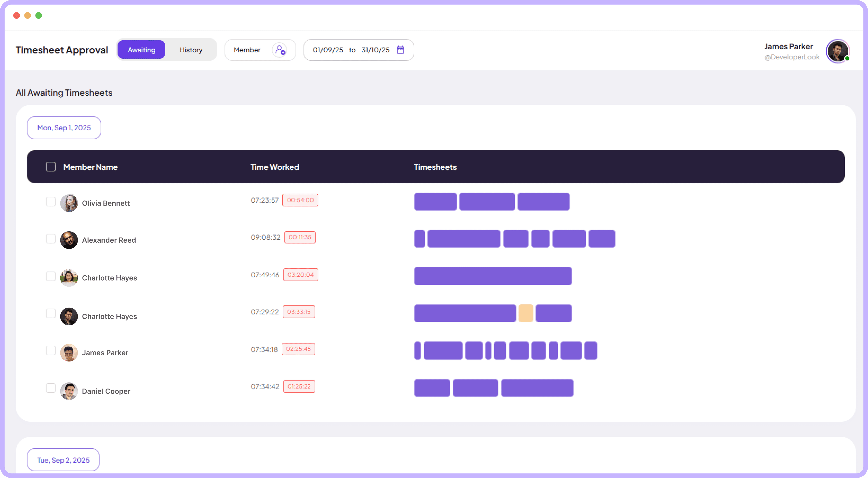868x478 pixels.
Task: Click Olivia Bennett's profile picture
Action: [x=69, y=203]
